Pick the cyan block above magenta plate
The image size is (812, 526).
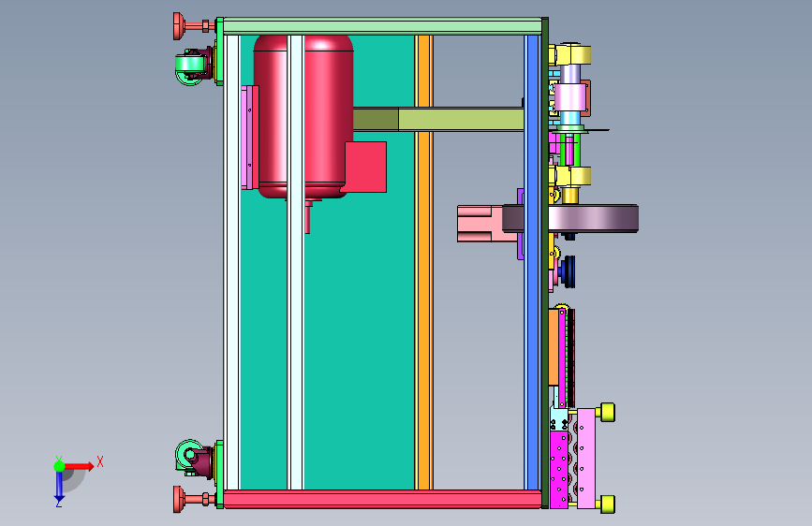tap(559, 420)
